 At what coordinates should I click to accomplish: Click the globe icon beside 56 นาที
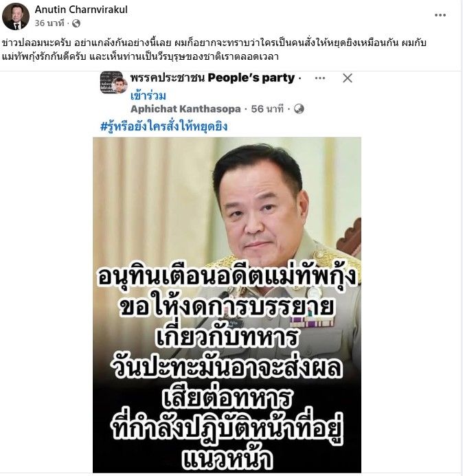coord(299,109)
